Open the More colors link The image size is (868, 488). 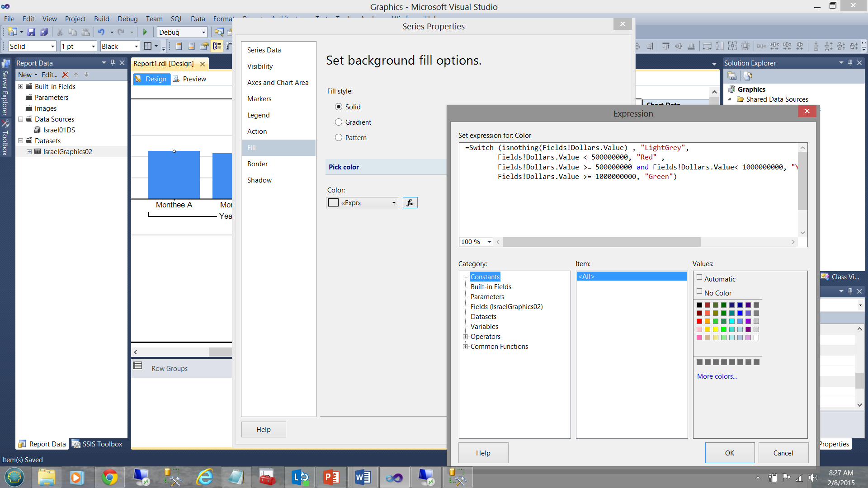tap(717, 376)
